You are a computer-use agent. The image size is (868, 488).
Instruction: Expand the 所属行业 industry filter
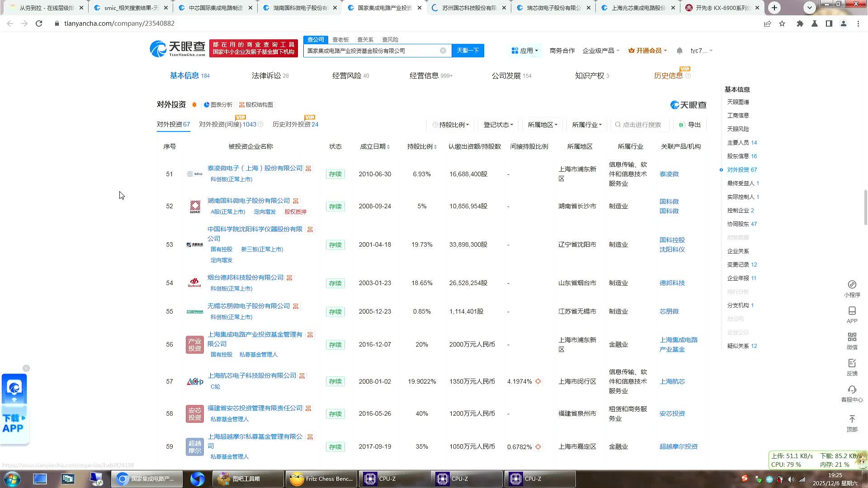coord(586,125)
